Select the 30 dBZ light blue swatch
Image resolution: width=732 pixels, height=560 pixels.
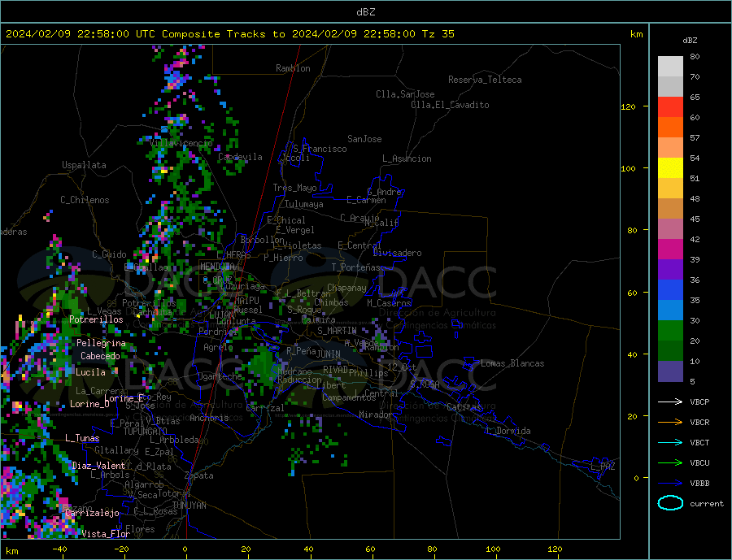(x=670, y=310)
